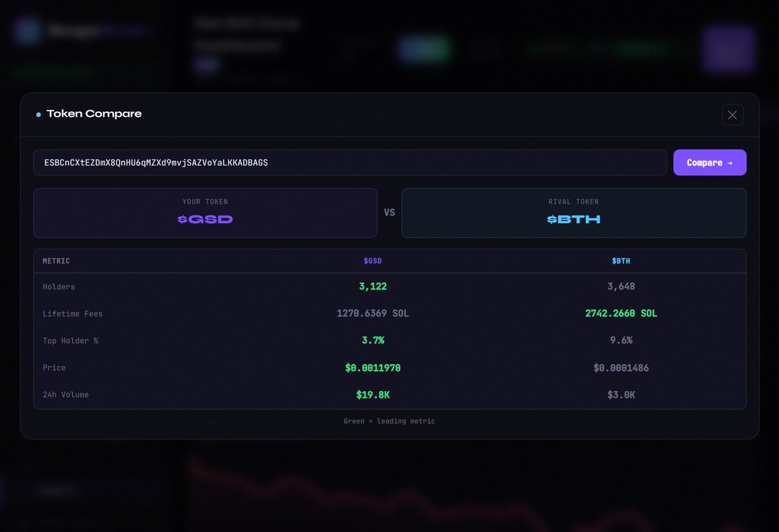Screen dimensions: 779x532
Task: Click the 24h Volume row label
Action: [x=66, y=394]
